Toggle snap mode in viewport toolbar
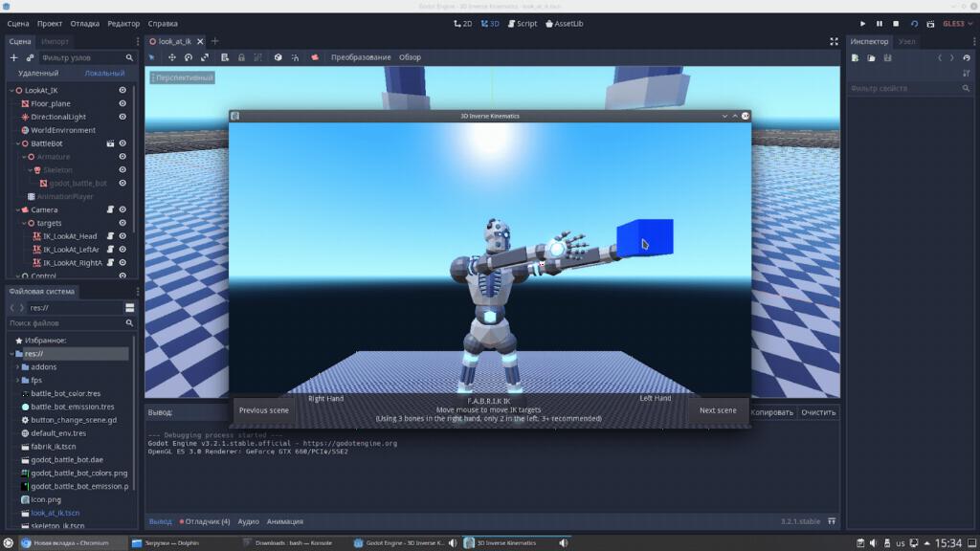980x551 pixels. coord(295,57)
